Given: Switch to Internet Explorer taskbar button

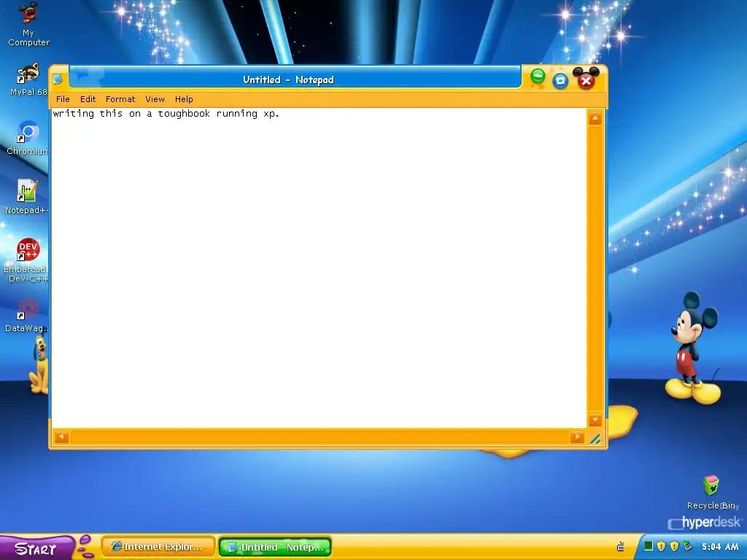Looking at the screenshot, I should tap(158, 547).
